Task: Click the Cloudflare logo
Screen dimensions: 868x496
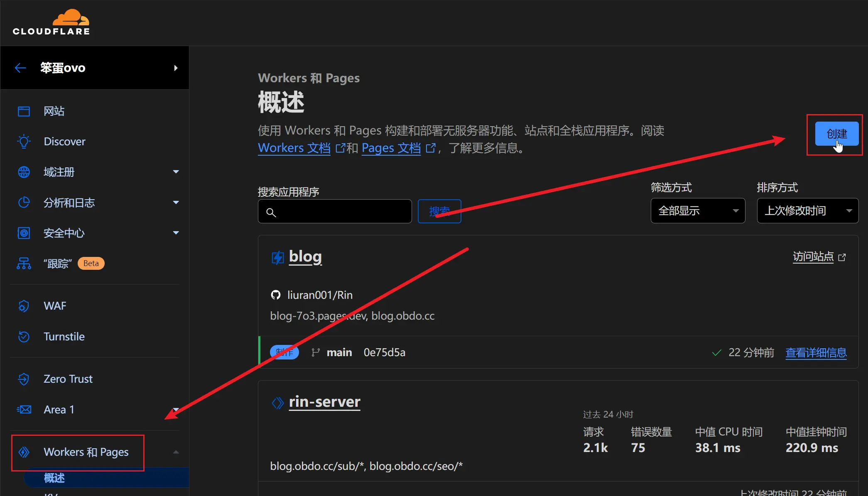Action: pos(51,22)
